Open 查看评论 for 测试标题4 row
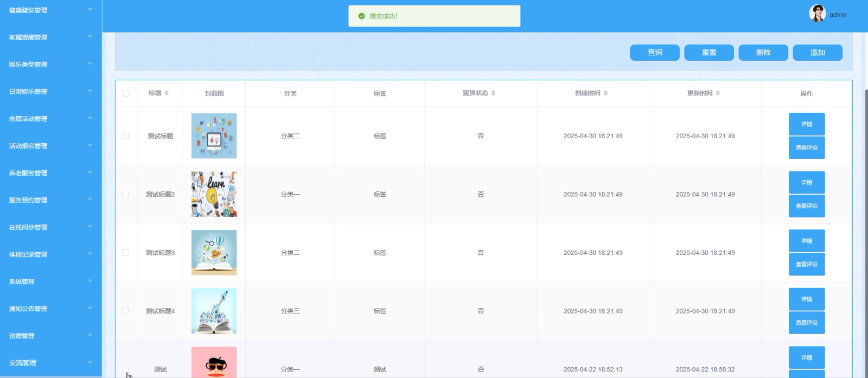Viewport: 868px width, 378px height. click(x=807, y=323)
